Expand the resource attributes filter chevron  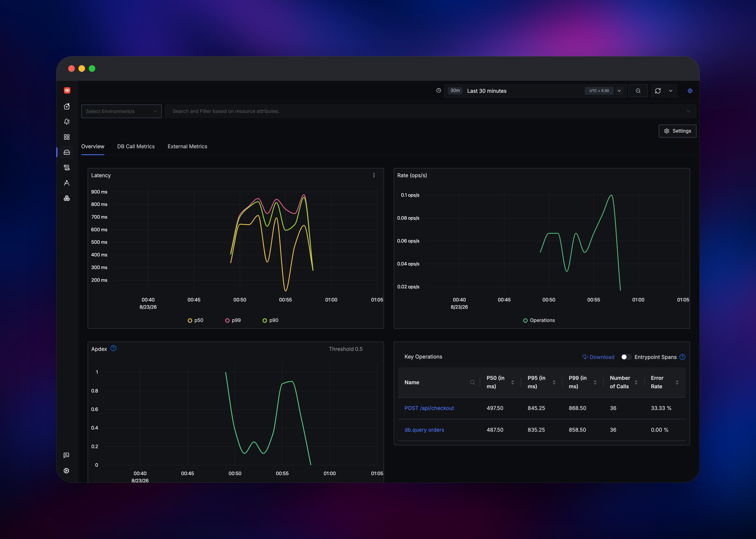tap(688, 111)
